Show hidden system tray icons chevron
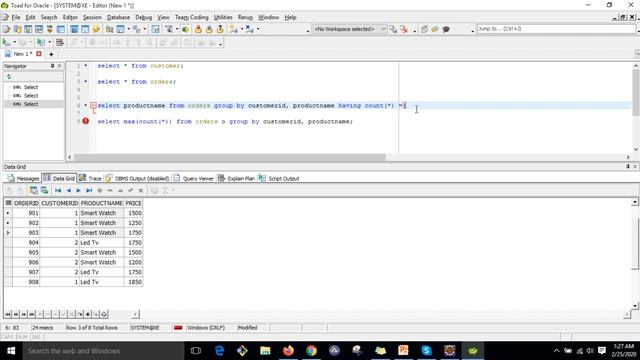This screenshot has width=640, height=360. pyautogui.click(x=556, y=351)
